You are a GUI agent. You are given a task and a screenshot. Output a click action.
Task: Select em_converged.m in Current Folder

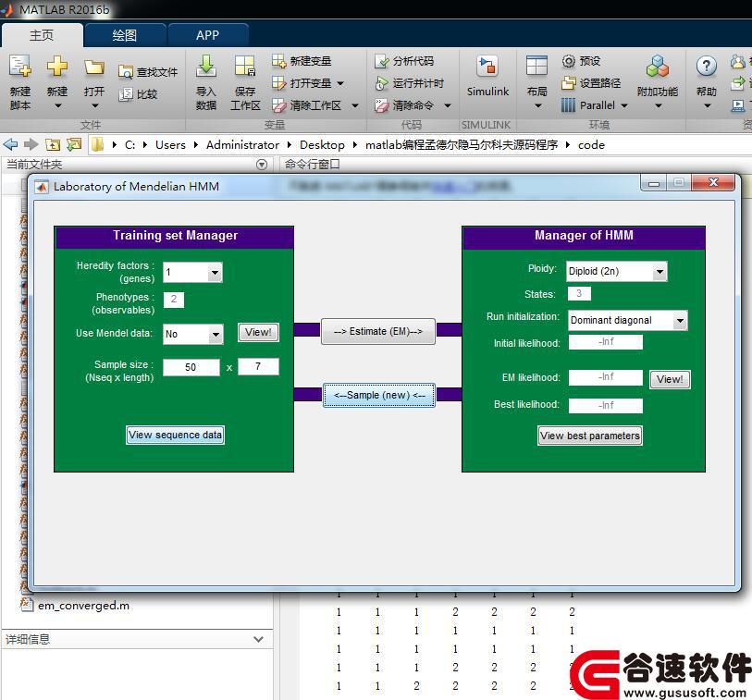pos(83,606)
